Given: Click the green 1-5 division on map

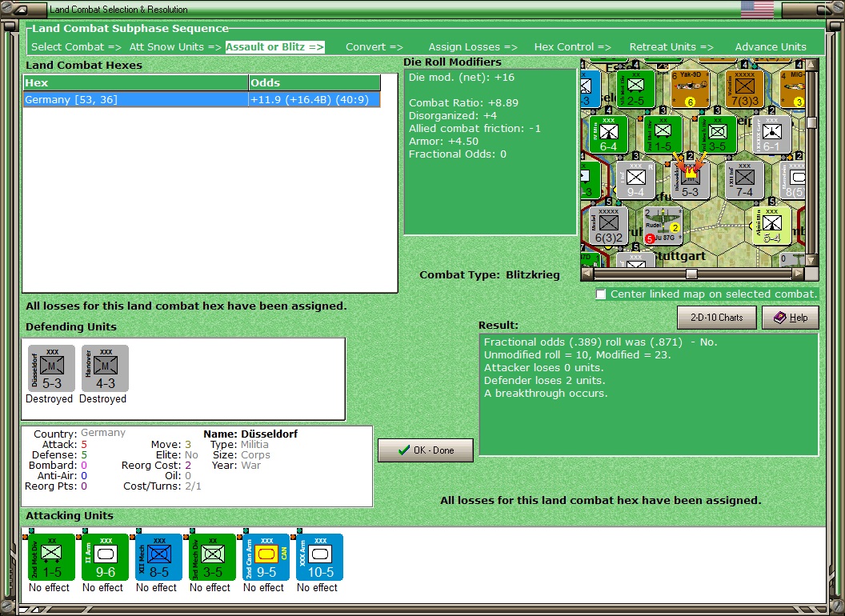Looking at the screenshot, I should [x=663, y=134].
